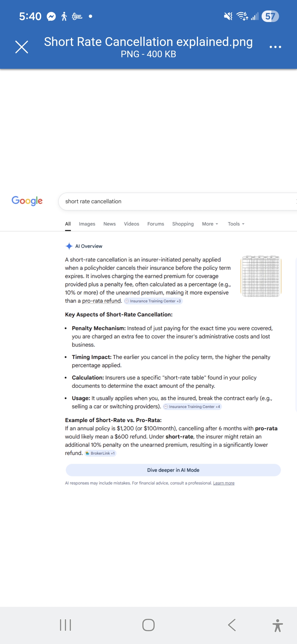
Task: Close the image viewer with X icon
Action: (x=22, y=47)
